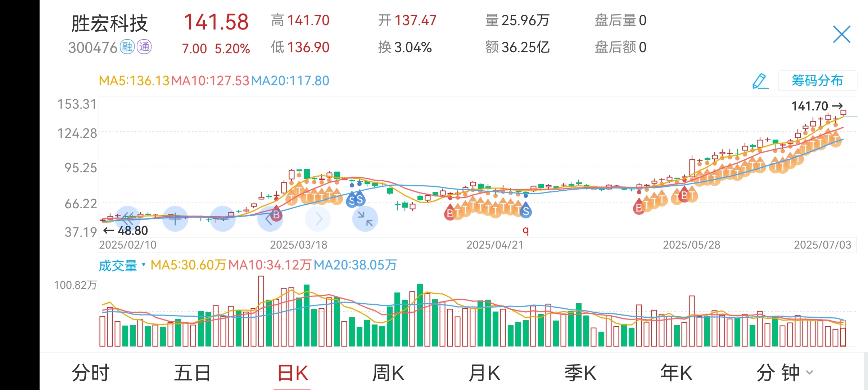Tap the 2025/03/18 date label

point(299,245)
